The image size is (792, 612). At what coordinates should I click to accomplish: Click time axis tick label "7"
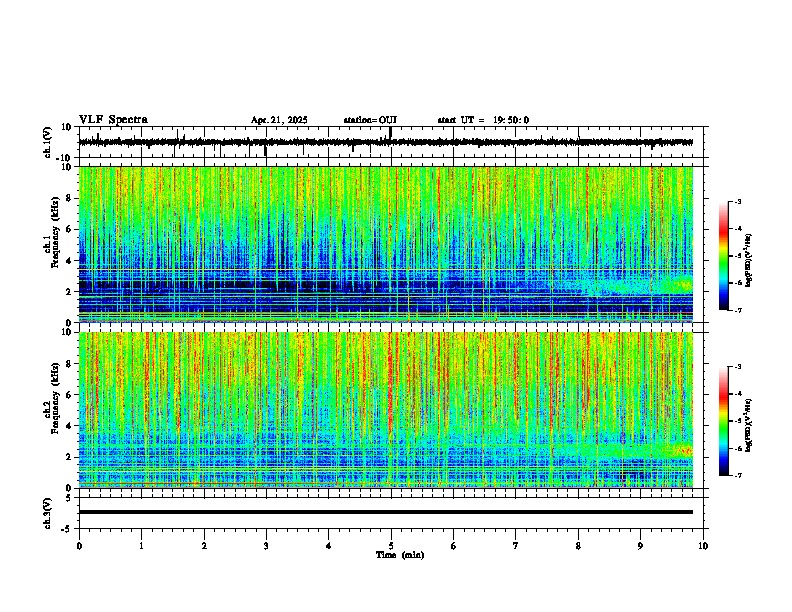[x=516, y=546]
